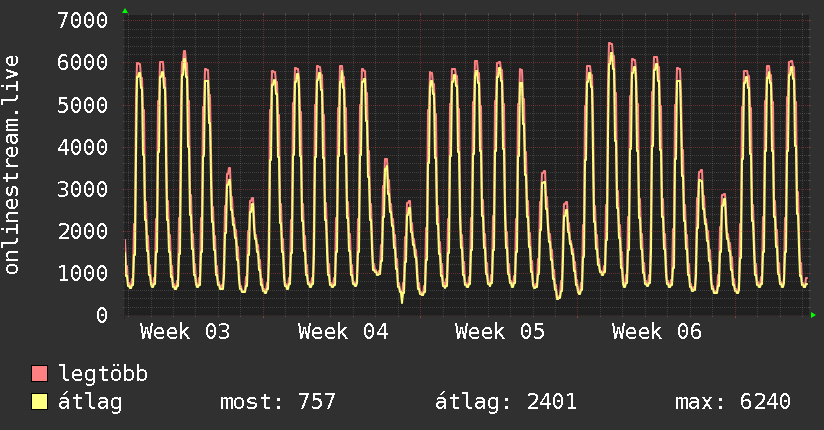Image resolution: width=824 pixels, height=430 pixels.
Task: Select the 'átlag' legend label next to yellow swatch
Action: [90, 402]
